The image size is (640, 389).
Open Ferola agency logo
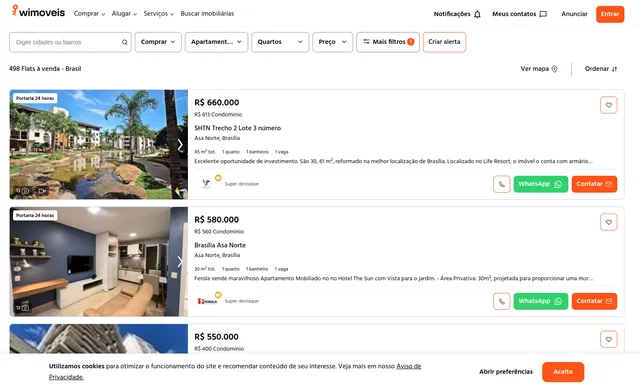coord(207,301)
